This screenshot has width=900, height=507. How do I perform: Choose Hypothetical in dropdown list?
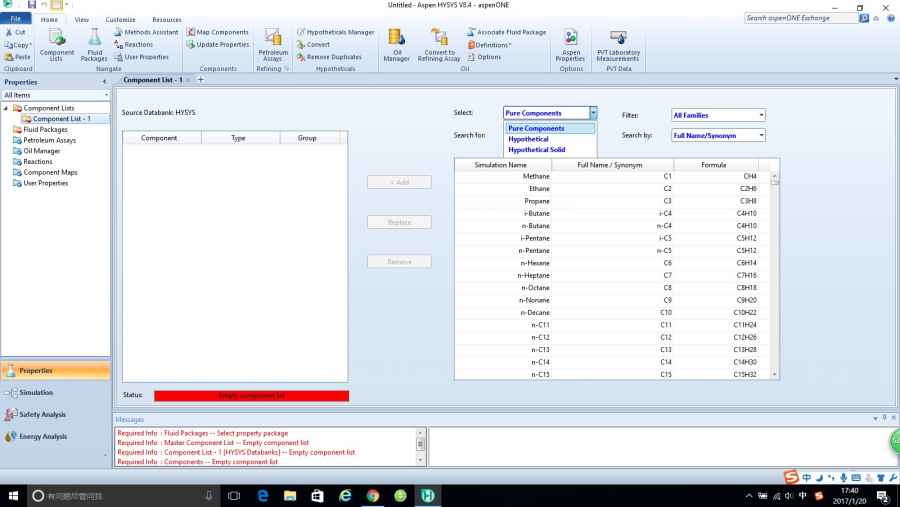[x=550, y=139]
